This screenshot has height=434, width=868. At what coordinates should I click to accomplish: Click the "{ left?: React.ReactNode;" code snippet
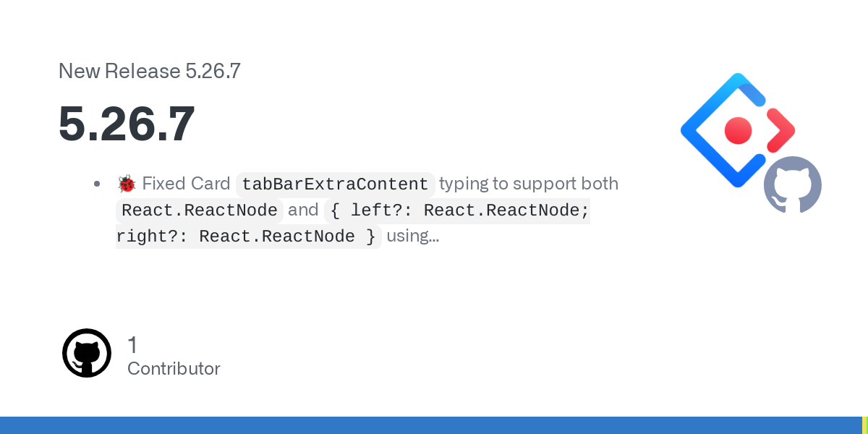click(x=458, y=210)
